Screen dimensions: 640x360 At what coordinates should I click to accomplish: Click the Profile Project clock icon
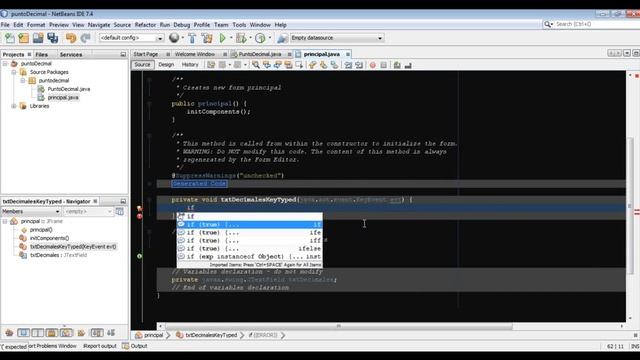(260, 38)
